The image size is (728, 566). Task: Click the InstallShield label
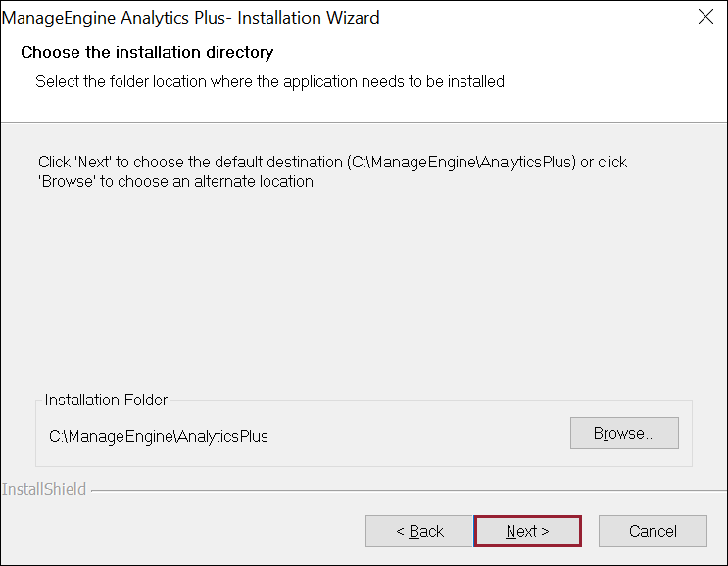44,489
